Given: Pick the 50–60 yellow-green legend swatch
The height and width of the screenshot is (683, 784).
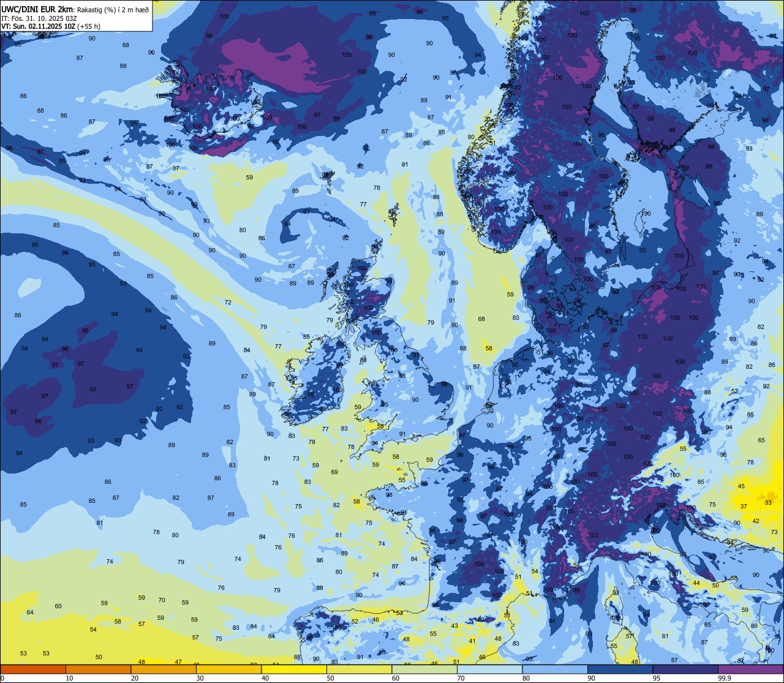Looking at the screenshot, I should tap(359, 669).
